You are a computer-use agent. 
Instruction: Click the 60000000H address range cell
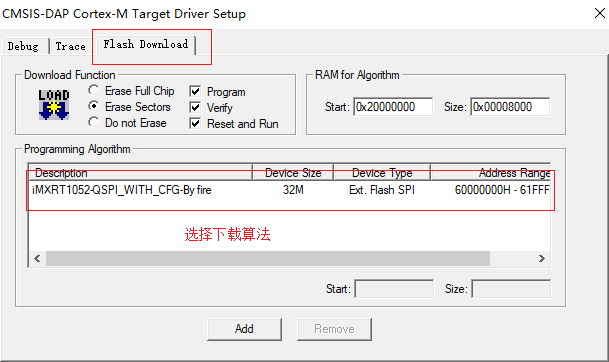pyautogui.click(x=502, y=190)
